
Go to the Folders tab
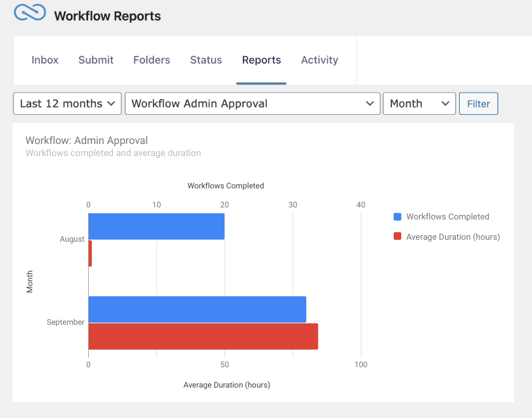(152, 60)
